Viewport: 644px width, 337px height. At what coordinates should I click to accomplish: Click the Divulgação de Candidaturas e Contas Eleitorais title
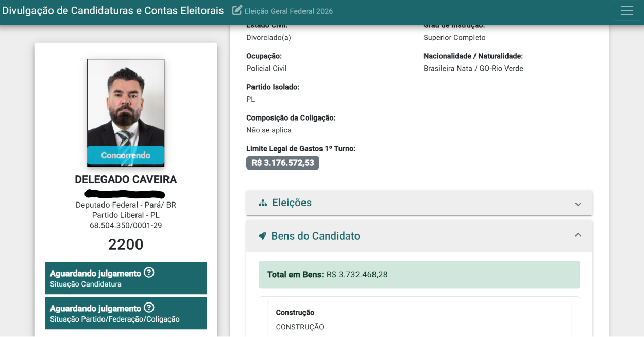[113, 10]
